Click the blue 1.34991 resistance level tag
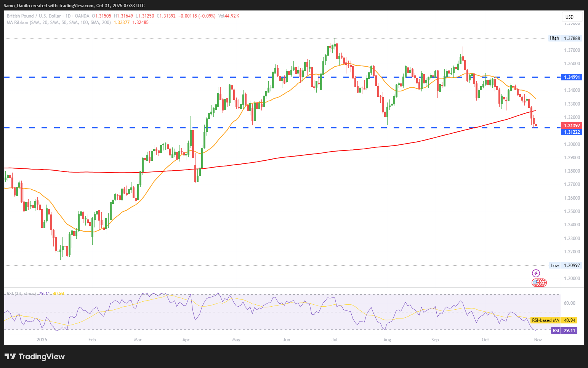588x368 pixels. pyautogui.click(x=572, y=77)
